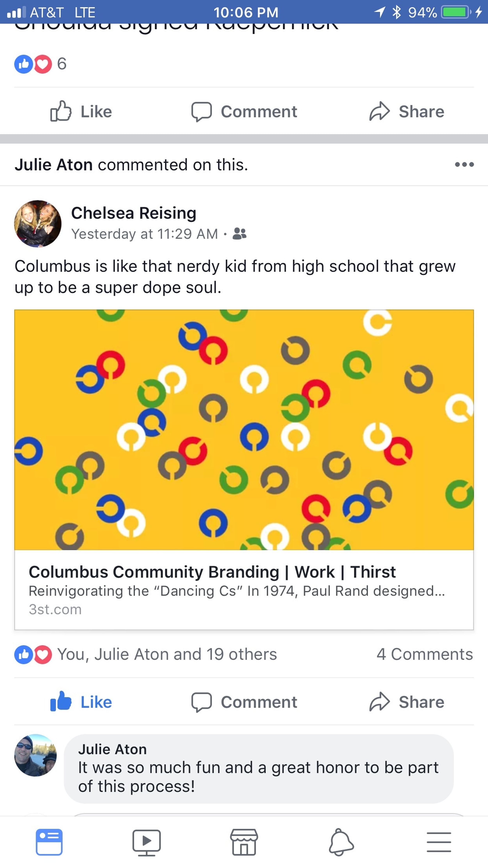488x868 pixels.
Task: Open the Marketplace storefront icon
Action: point(244,842)
